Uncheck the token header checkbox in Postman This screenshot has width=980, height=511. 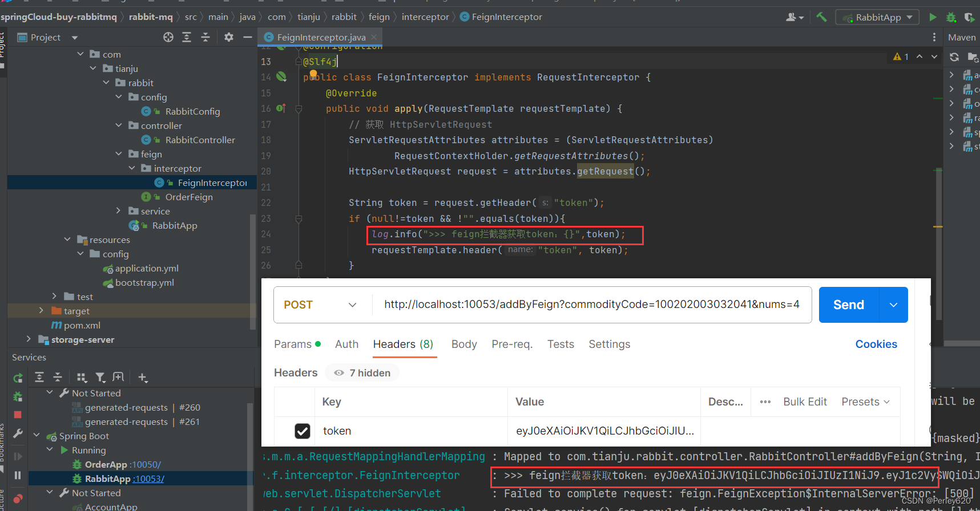[x=303, y=431]
